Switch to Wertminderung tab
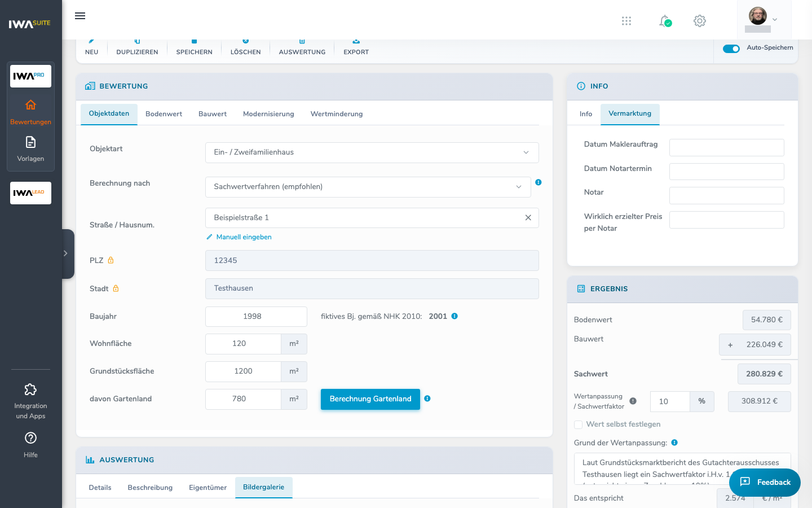The height and width of the screenshot is (508, 812). point(337,114)
